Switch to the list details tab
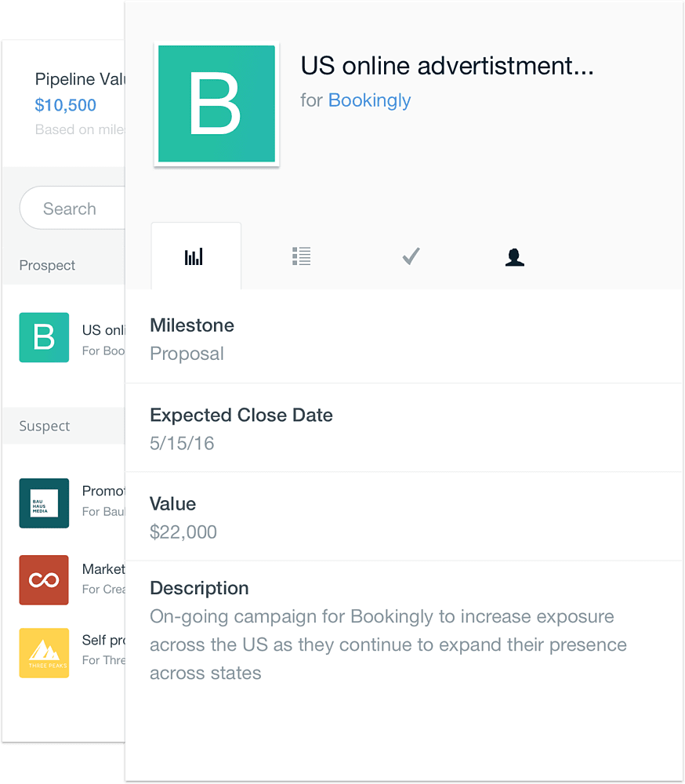 coord(301,256)
